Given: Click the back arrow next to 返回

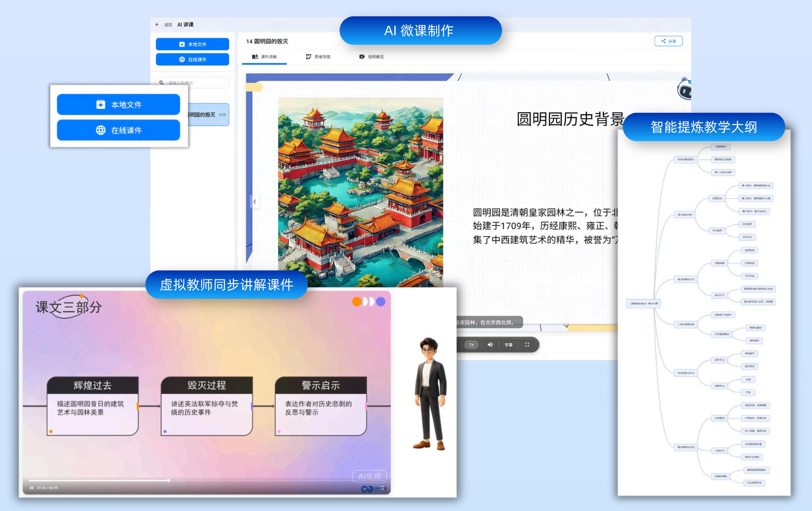Looking at the screenshot, I should [x=157, y=24].
